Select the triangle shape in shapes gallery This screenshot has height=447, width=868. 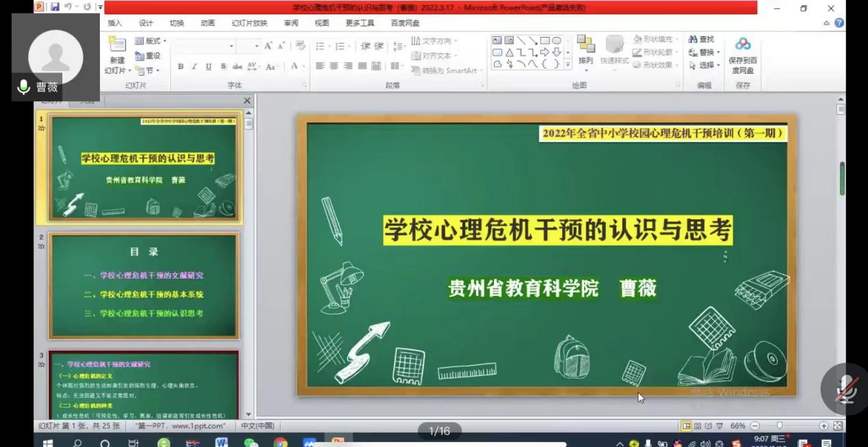click(510, 53)
